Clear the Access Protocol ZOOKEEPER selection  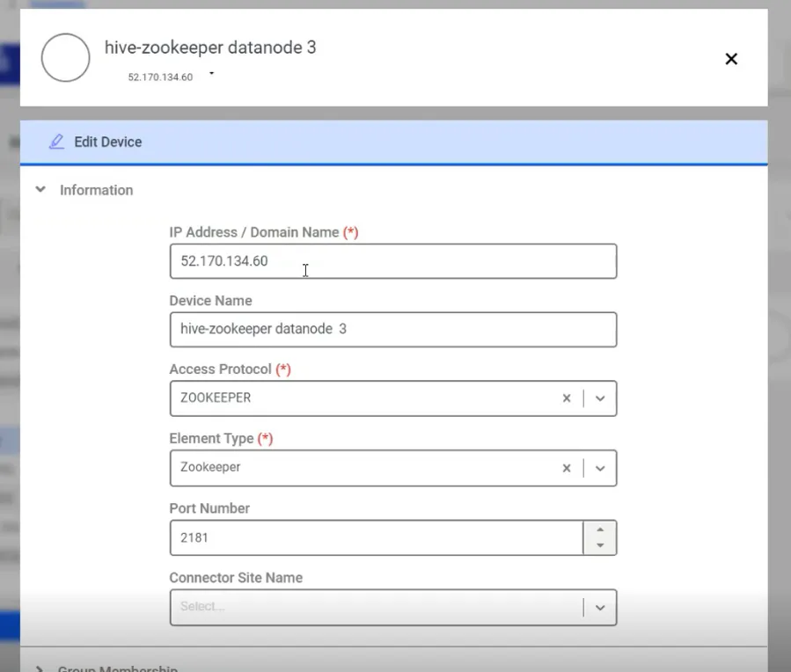(567, 398)
